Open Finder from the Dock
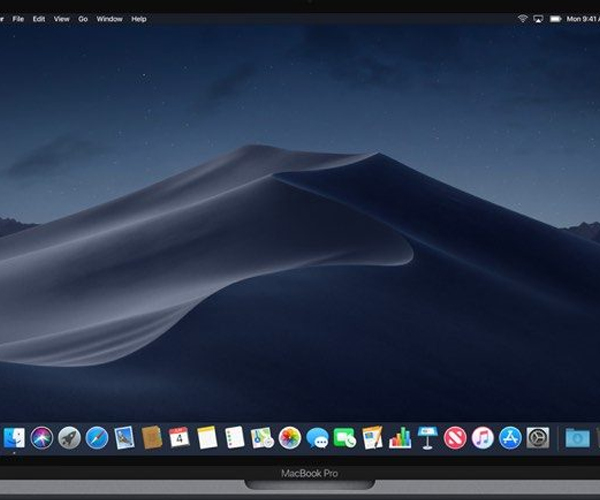Screen dimensions: 600x500 point(14,437)
